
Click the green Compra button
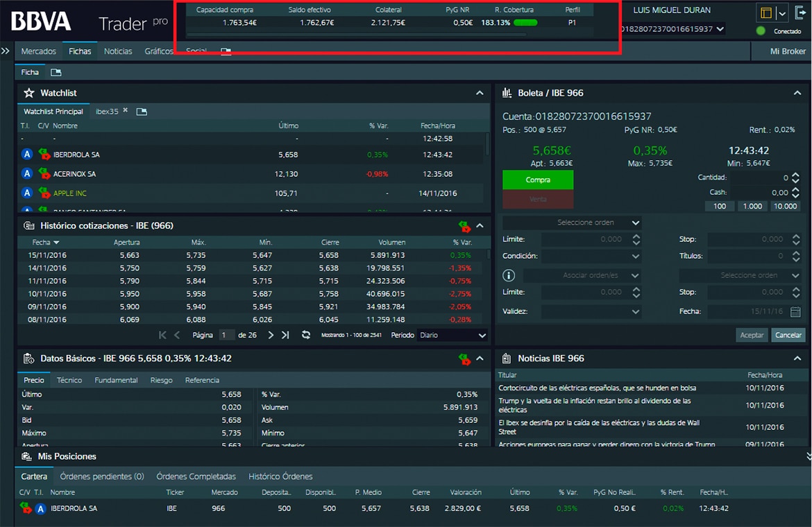pyautogui.click(x=538, y=180)
